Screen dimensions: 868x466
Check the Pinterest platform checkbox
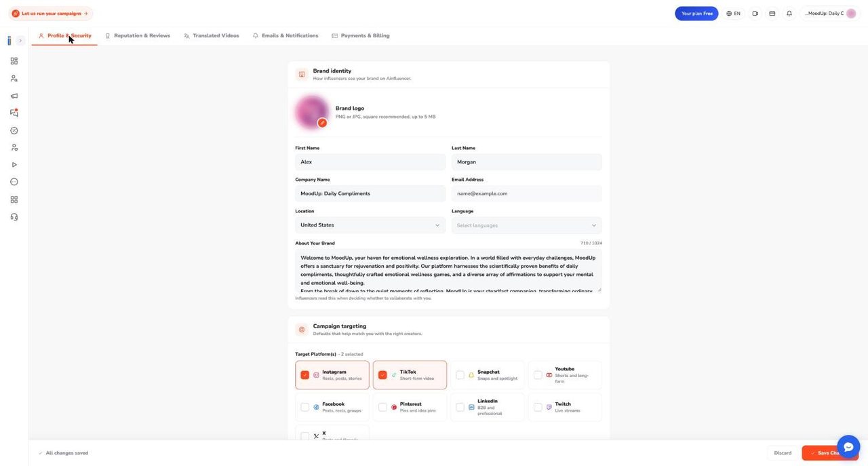[x=382, y=407]
